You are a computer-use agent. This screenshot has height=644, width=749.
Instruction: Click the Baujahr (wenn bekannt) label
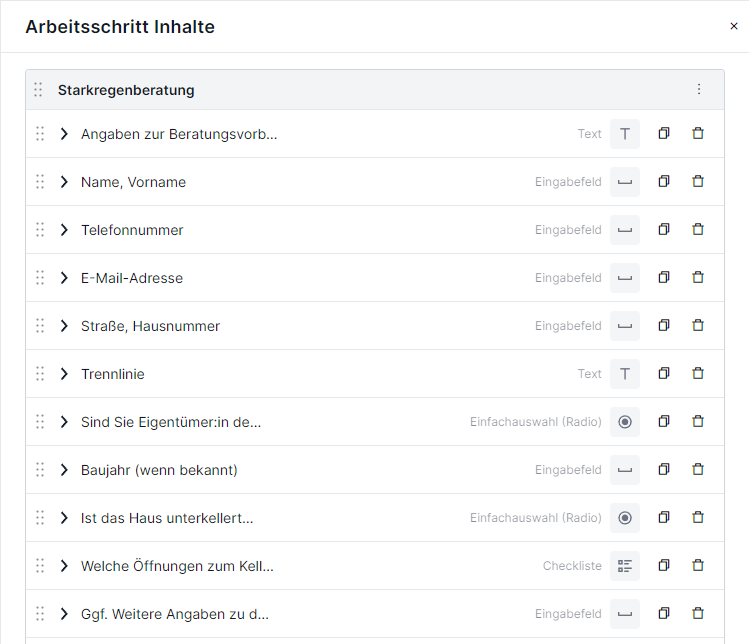click(159, 470)
